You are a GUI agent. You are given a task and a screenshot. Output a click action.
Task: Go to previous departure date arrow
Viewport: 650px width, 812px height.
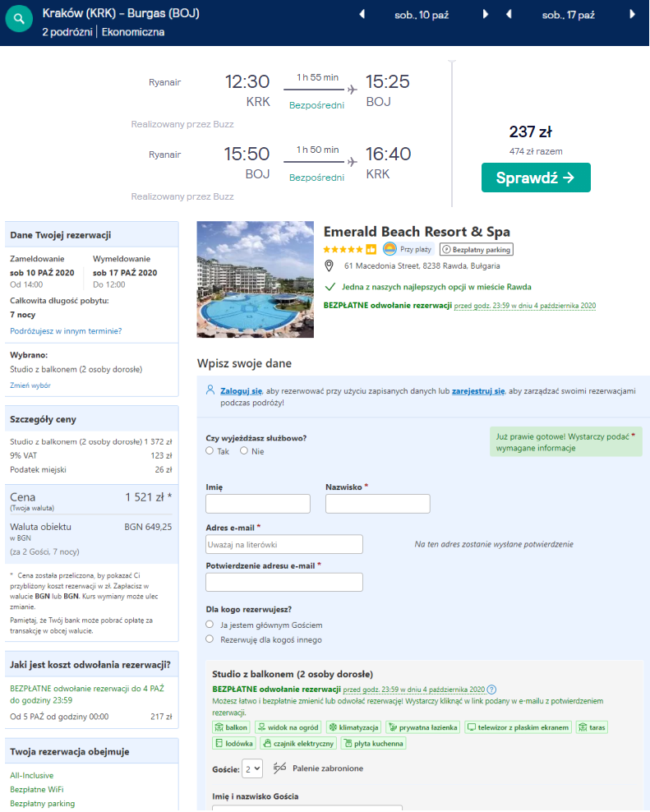click(x=362, y=15)
